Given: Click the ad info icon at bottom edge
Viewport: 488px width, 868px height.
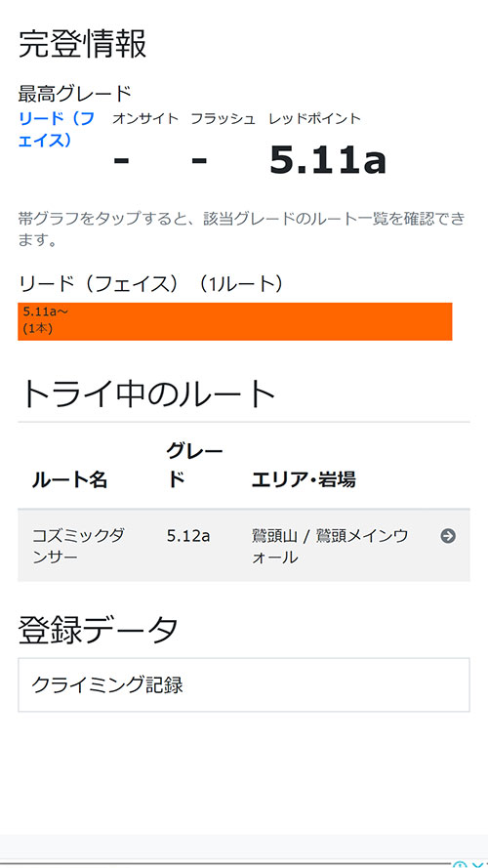Looking at the screenshot, I should 458,865.
